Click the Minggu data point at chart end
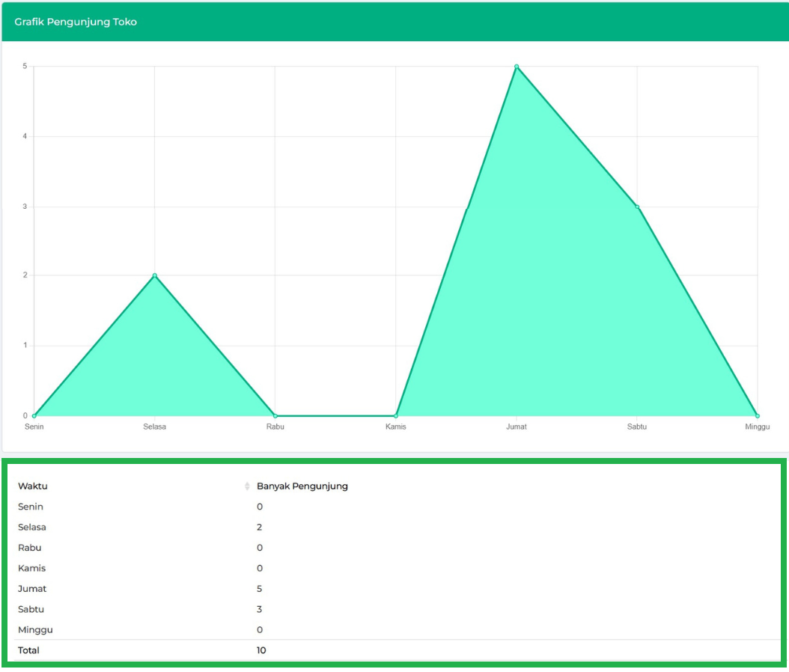 point(758,415)
